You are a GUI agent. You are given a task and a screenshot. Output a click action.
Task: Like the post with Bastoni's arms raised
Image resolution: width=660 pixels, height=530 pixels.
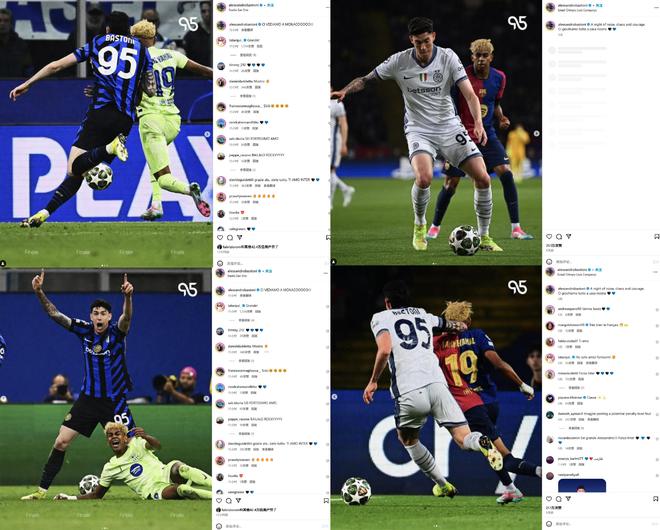(219, 501)
